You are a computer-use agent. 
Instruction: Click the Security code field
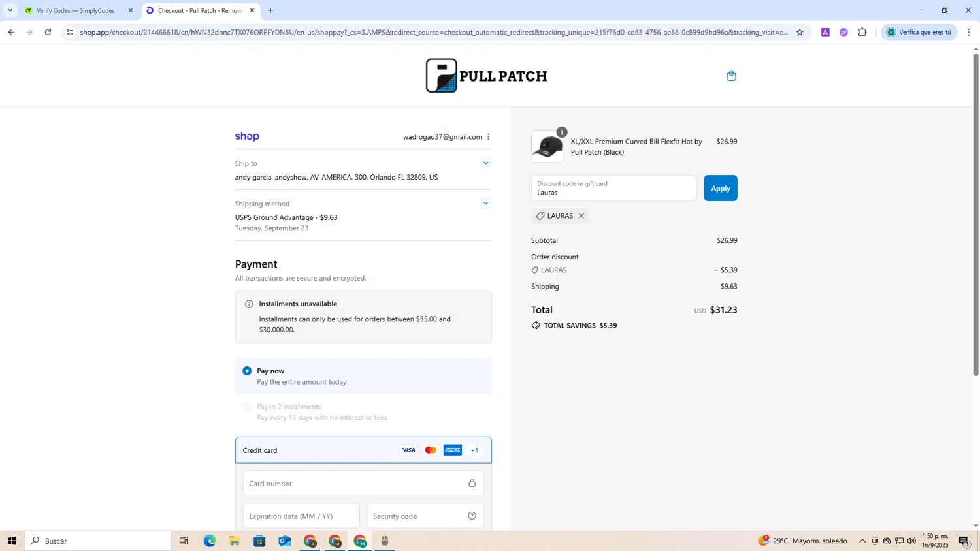[x=425, y=516]
